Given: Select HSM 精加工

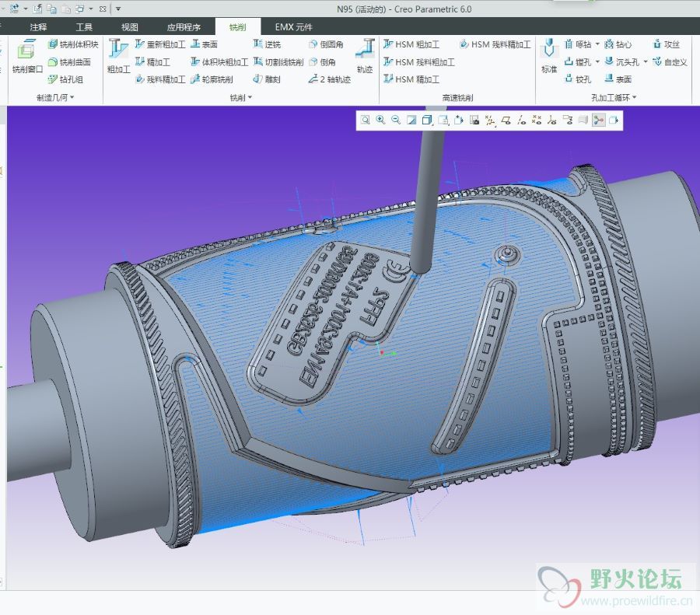Looking at the screenshot, I should pyautogui.click(x=411, y=79).
